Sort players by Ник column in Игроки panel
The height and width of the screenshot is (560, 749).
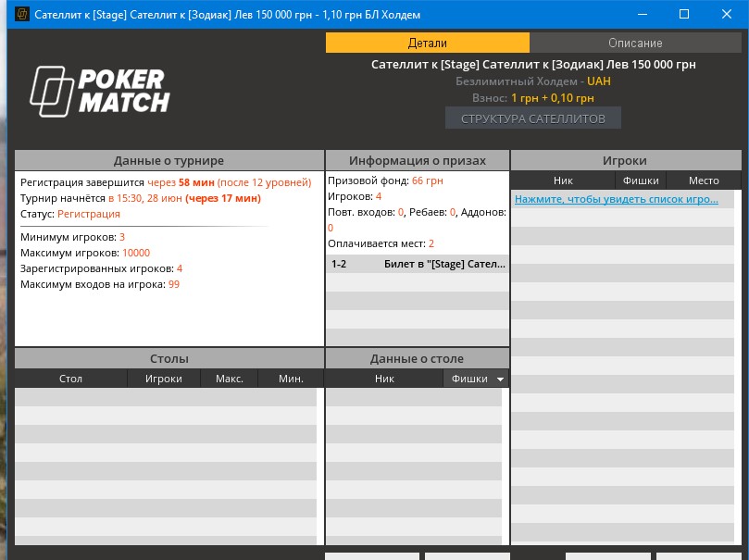pos(563,180)
